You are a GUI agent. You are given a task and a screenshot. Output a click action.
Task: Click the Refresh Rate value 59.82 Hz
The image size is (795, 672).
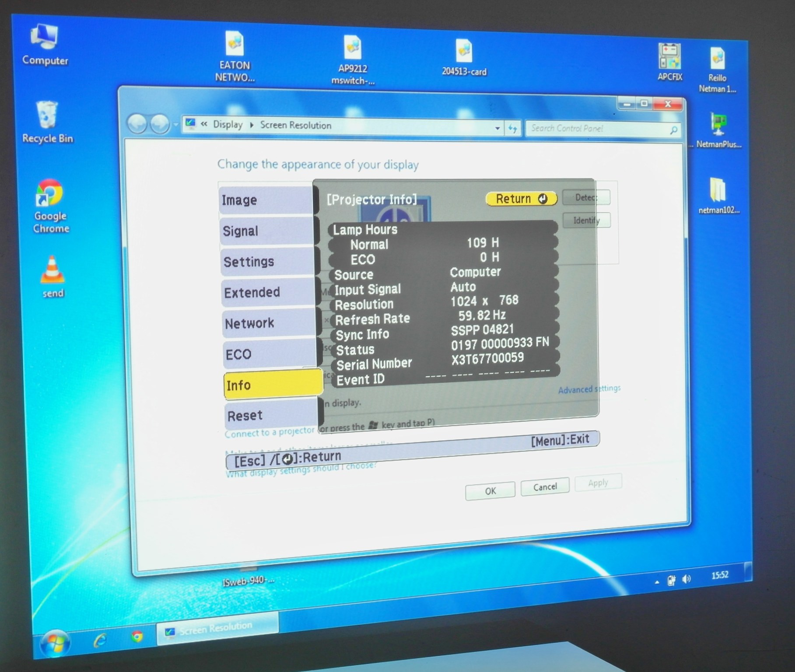[482, 315]
